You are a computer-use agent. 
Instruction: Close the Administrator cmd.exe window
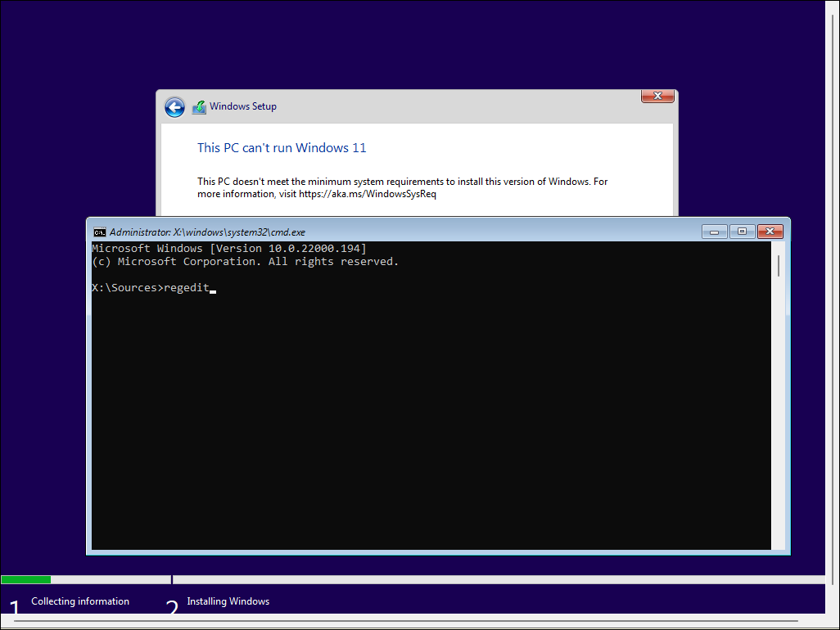pos(770,232)
